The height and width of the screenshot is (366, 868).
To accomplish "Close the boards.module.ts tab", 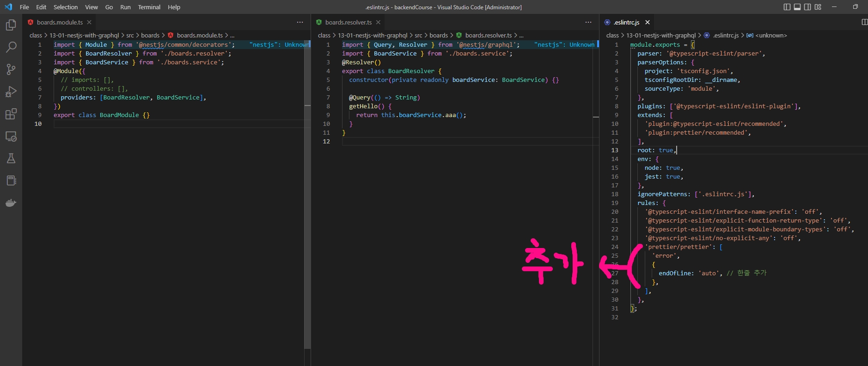I will [x=89, y=22].
